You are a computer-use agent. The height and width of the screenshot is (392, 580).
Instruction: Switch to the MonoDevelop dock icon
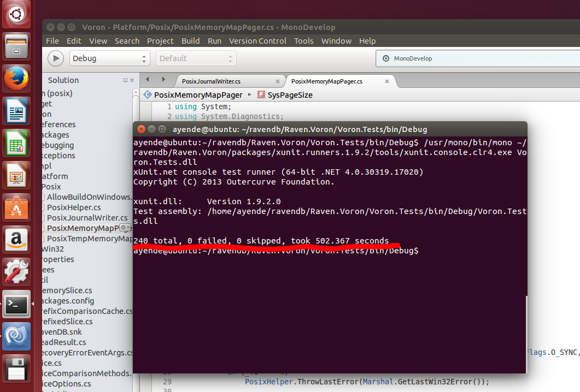[x=16, y=336]
